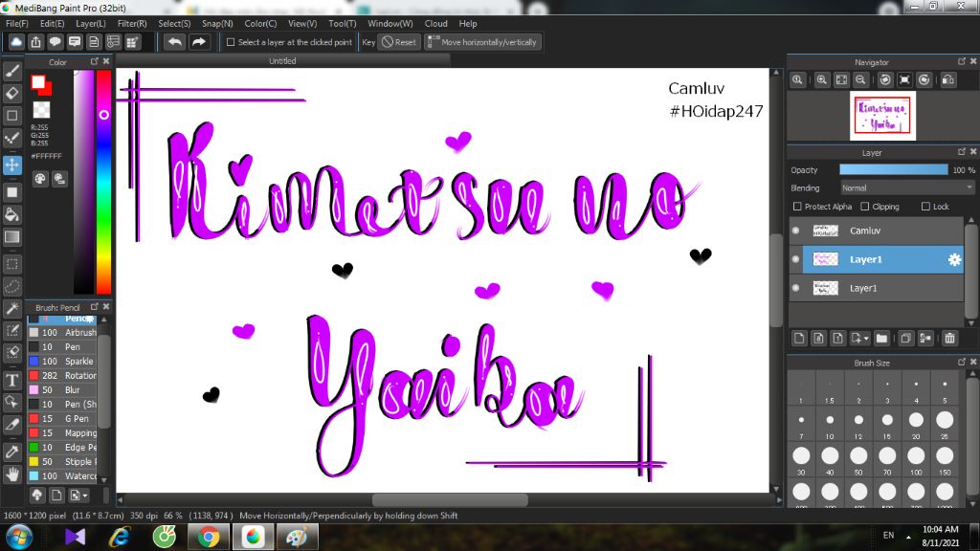Undock the Navigator panel
The width and height of the screenshot is (980, 551).
(961, 61)
